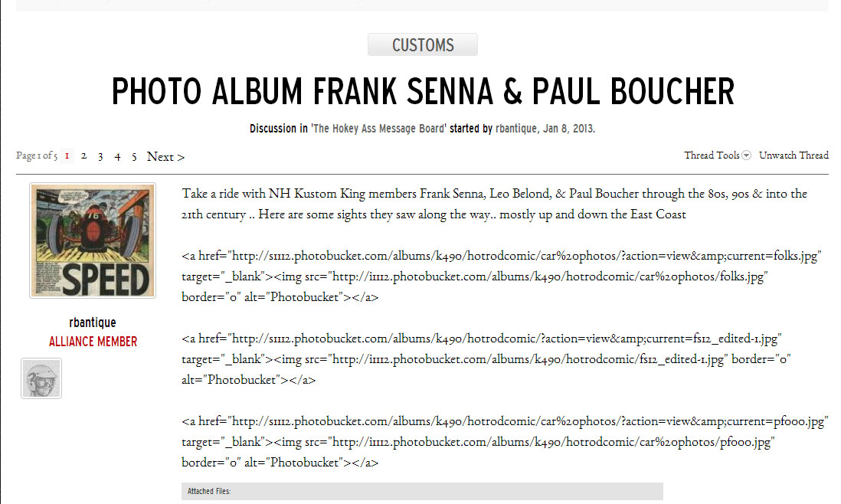Viewport: 841px width, 504px height.
Task: Click Next to advance a page
Action: coord(165,156)
